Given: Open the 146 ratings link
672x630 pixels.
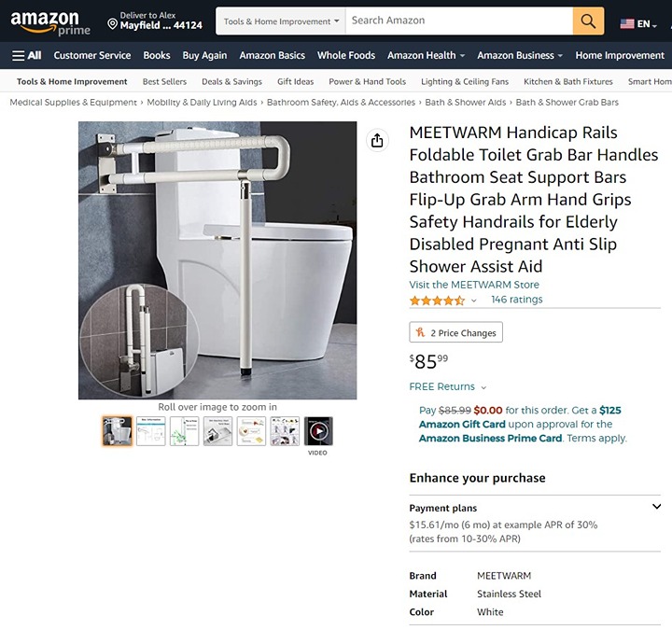Looking at the screenshot, I should (x=517, y=300).
